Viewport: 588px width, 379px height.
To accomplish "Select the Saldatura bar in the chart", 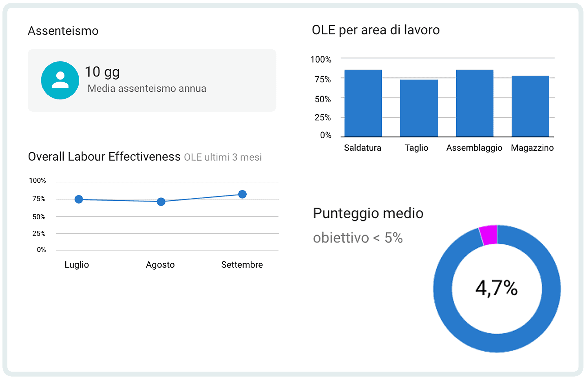I will (363, 103).
